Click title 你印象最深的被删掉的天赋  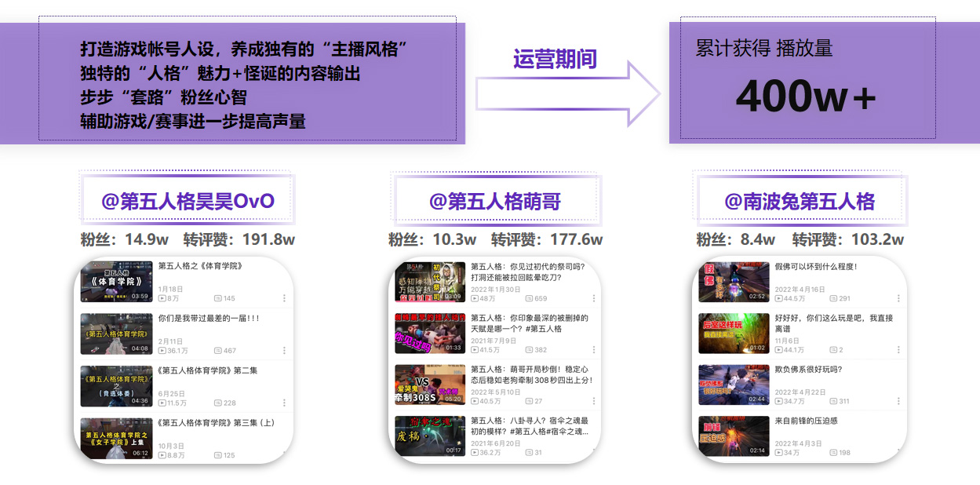pyautogui.click(x=530, y=323)
